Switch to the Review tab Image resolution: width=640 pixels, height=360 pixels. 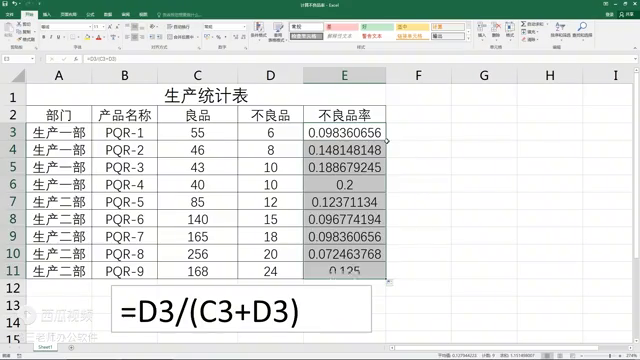126,14
